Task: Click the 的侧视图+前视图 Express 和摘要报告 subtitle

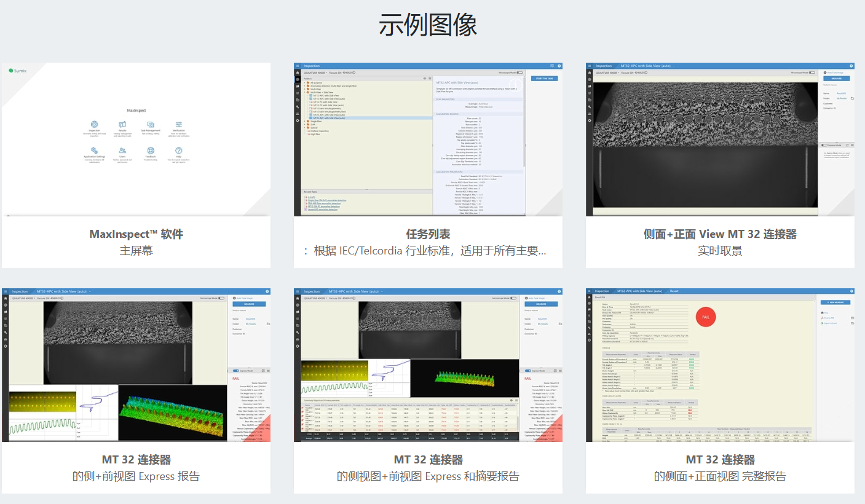Action: click(428, 476)
